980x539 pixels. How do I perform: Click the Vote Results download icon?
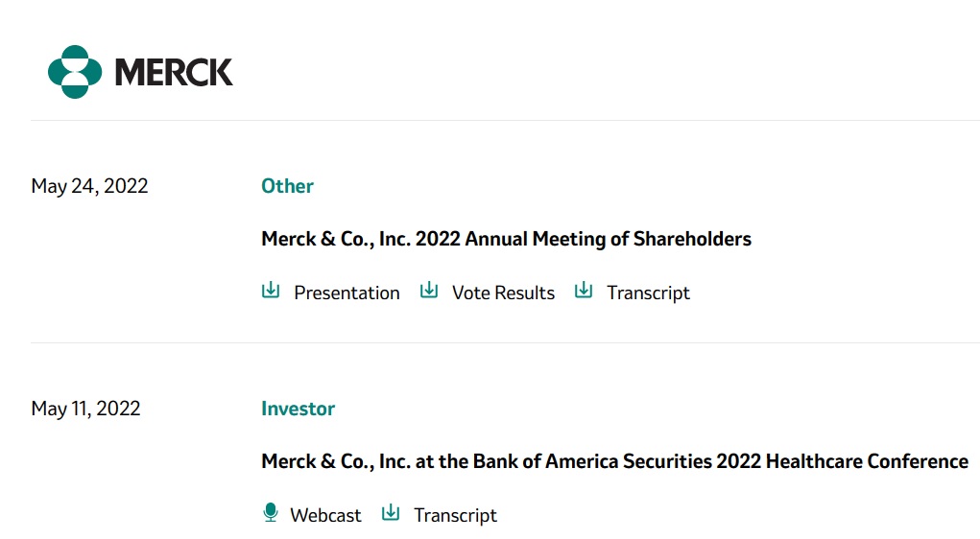coord(429,291)
